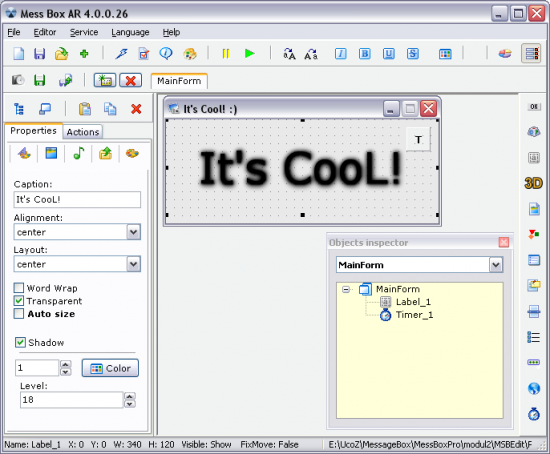Add a 3D text component from sidebar
The width and height of the screenshot is (550, 454).
coord(533,183)
